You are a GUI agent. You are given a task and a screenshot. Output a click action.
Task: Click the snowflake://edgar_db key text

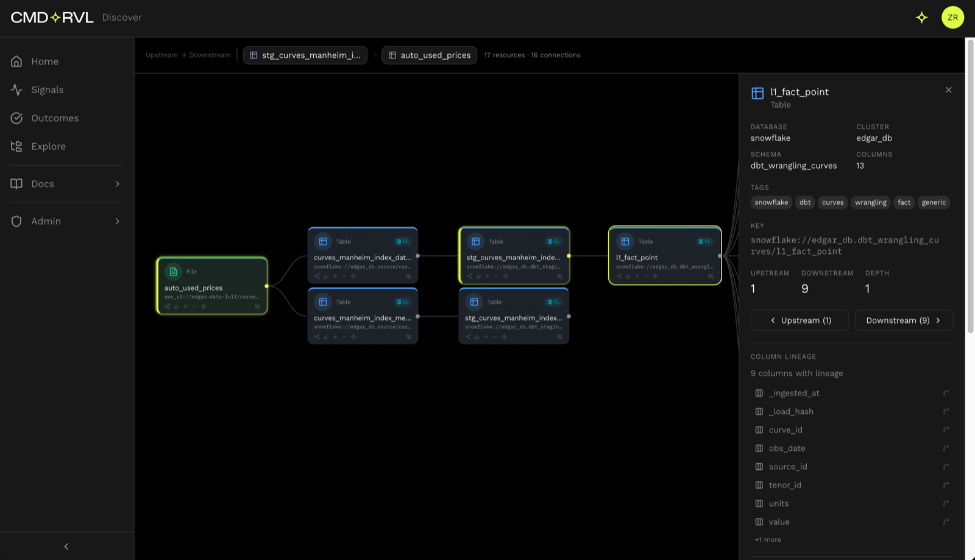[845, 246]
